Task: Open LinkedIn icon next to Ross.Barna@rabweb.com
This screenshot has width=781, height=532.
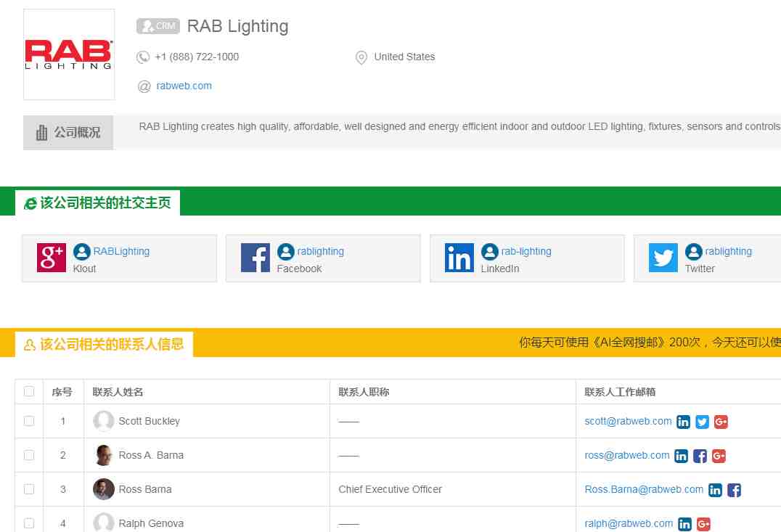Action: click(x=715, y=490)
